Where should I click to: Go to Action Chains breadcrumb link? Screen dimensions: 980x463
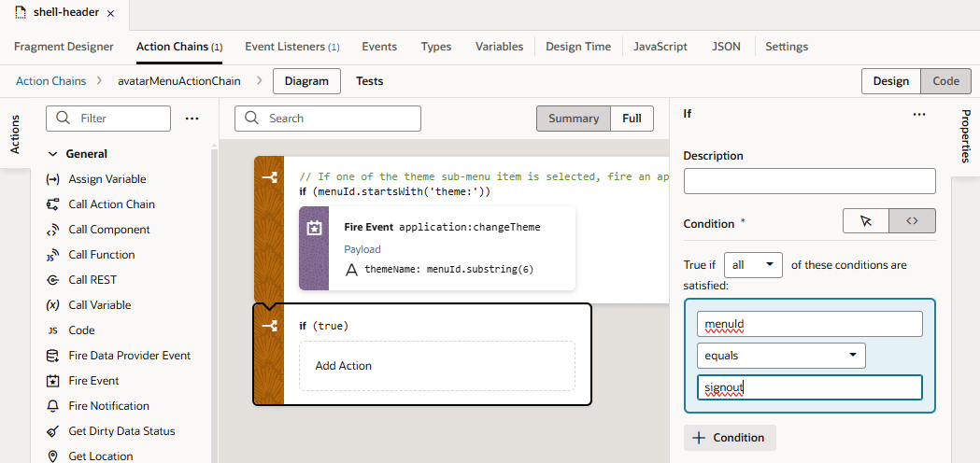(50, 81)
